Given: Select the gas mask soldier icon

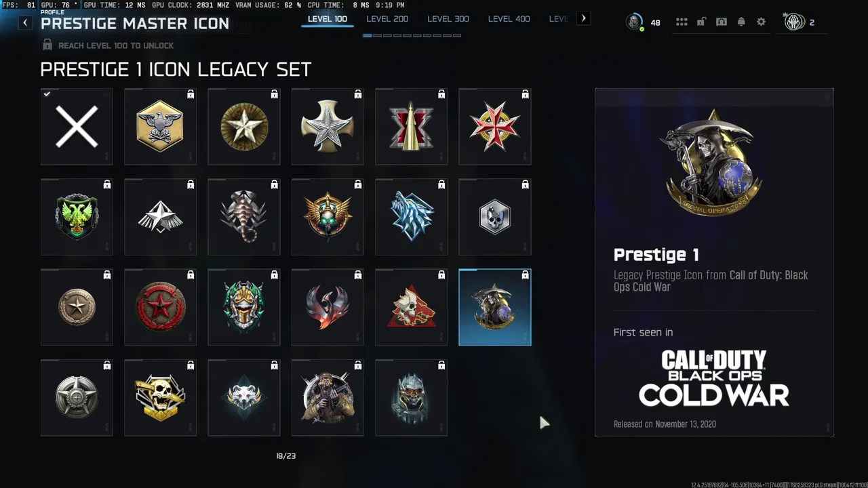Looking at the screenshot, I should point(328,398).
